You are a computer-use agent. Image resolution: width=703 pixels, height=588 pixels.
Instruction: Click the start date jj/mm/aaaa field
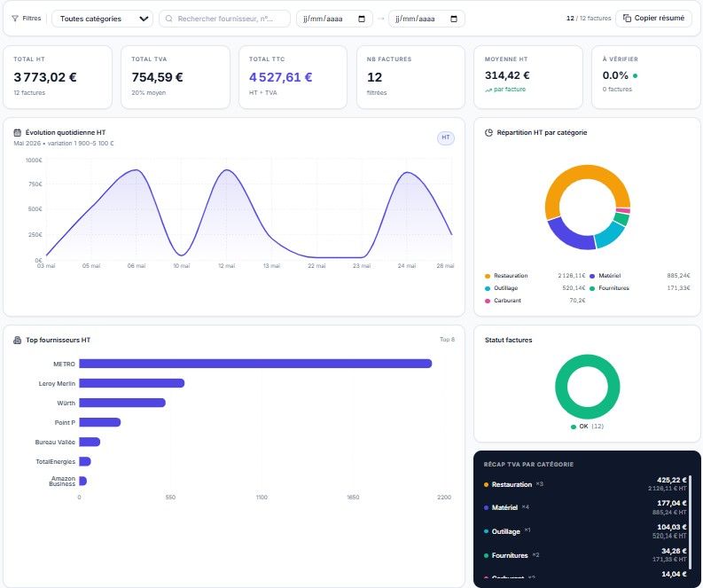[334, 19]
